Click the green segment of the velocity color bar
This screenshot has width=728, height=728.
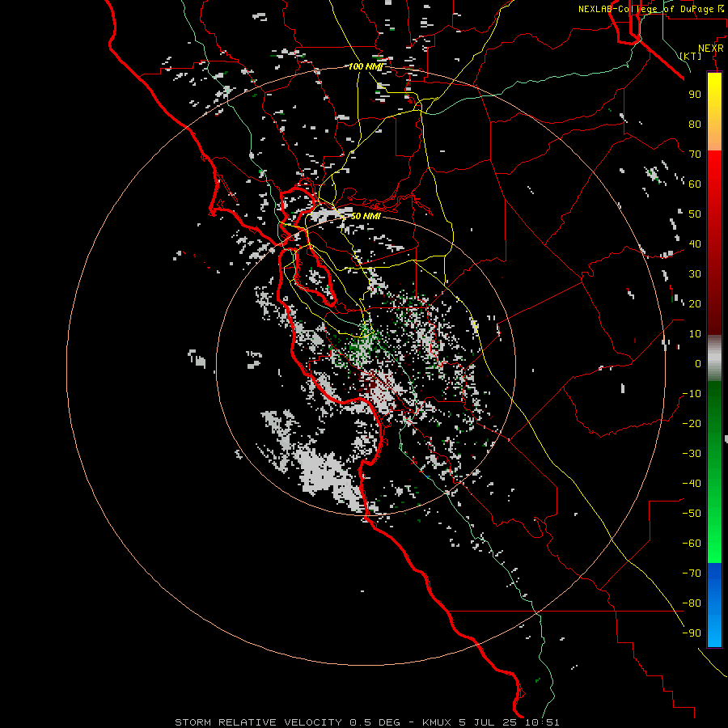coord(714,472)
